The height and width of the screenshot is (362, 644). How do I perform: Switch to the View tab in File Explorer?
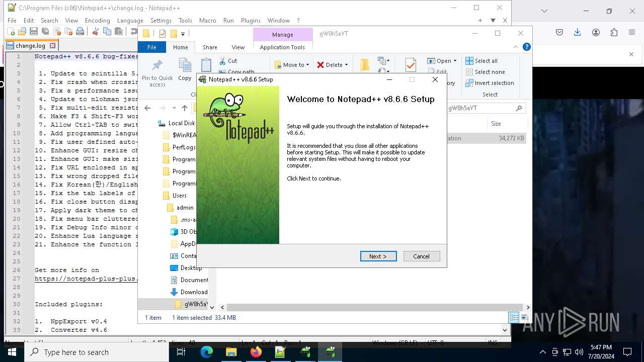(238, 47)
